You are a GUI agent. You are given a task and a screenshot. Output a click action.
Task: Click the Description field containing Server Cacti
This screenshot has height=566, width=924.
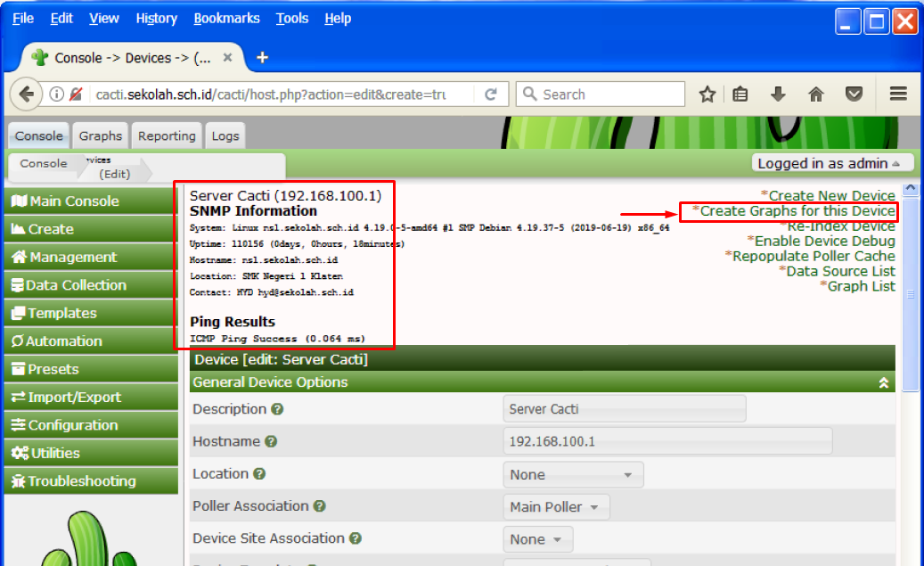tap(625, 409)
